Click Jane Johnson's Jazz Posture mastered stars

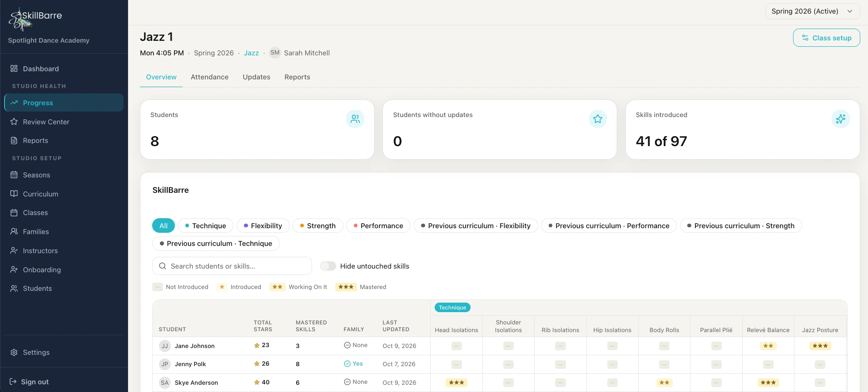point(820,346)
